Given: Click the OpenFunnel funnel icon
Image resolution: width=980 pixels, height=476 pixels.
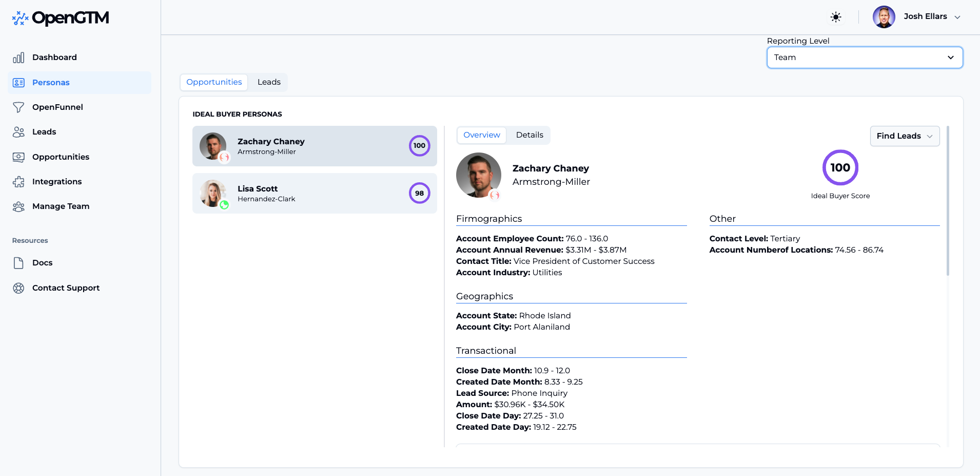Looking at the screenshot, I should [18, 107].
